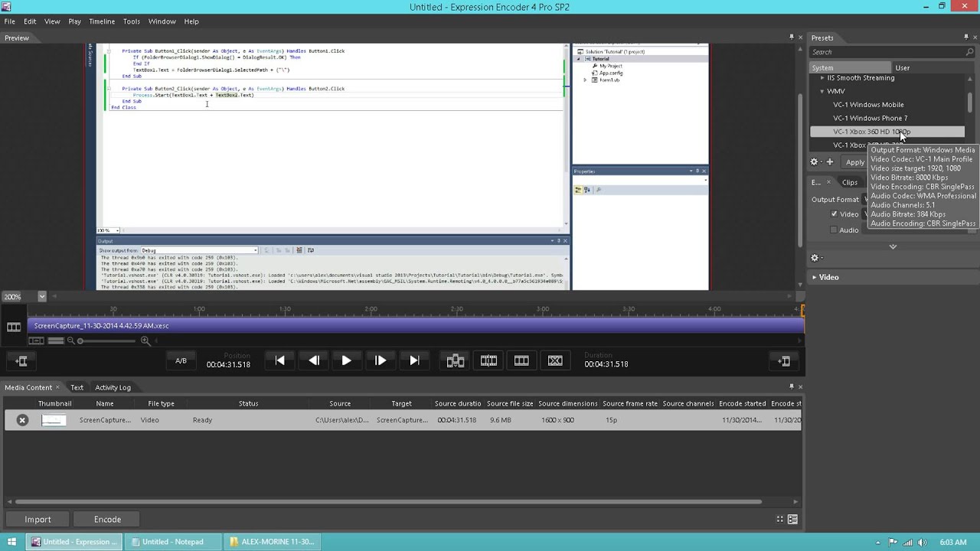
Task: Click the Presets search field
Action: [887, 52]
